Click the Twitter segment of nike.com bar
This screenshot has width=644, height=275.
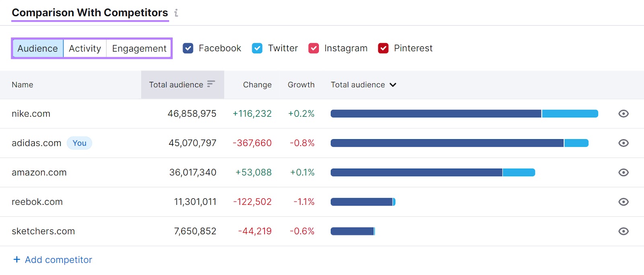point(570,114)
